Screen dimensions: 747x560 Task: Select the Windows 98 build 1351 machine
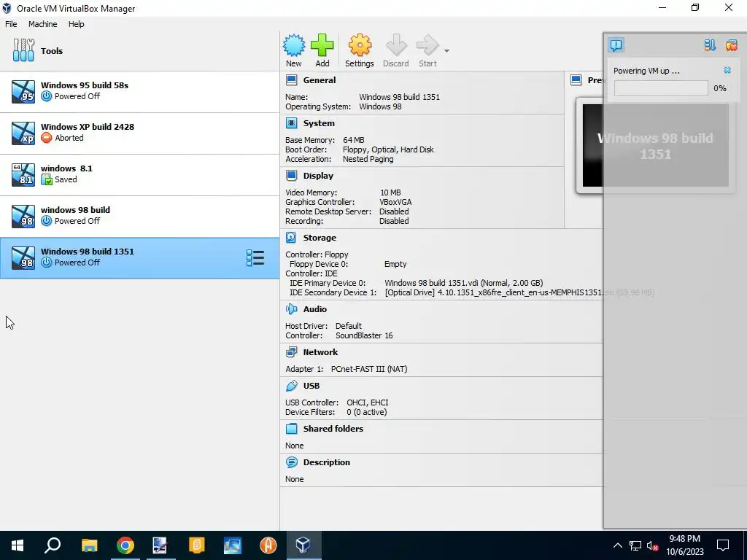139,257
